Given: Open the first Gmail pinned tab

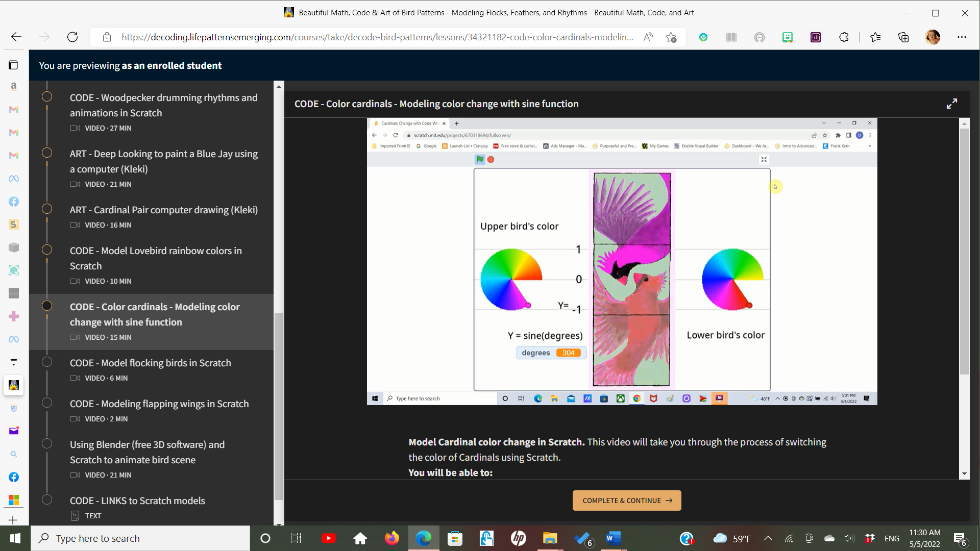Looking at the screenshot, I should tap(14, 109).
